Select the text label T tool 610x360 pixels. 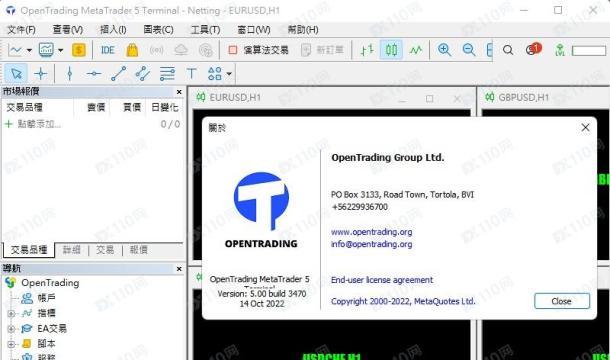click(x=191, y=73)
